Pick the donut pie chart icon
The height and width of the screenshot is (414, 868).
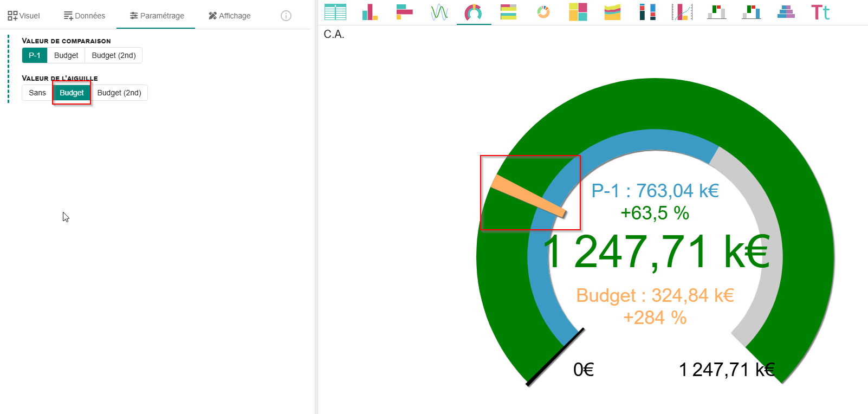tap(543, 12)
